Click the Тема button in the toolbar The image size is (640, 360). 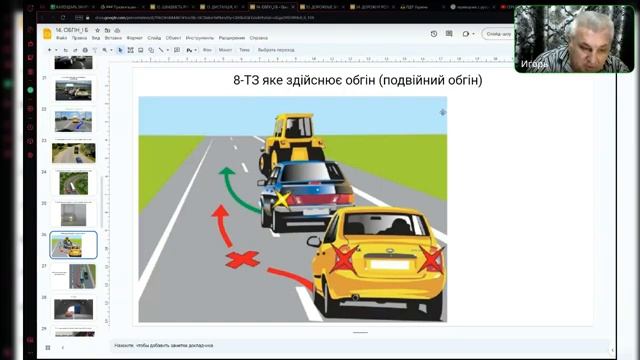244,50
